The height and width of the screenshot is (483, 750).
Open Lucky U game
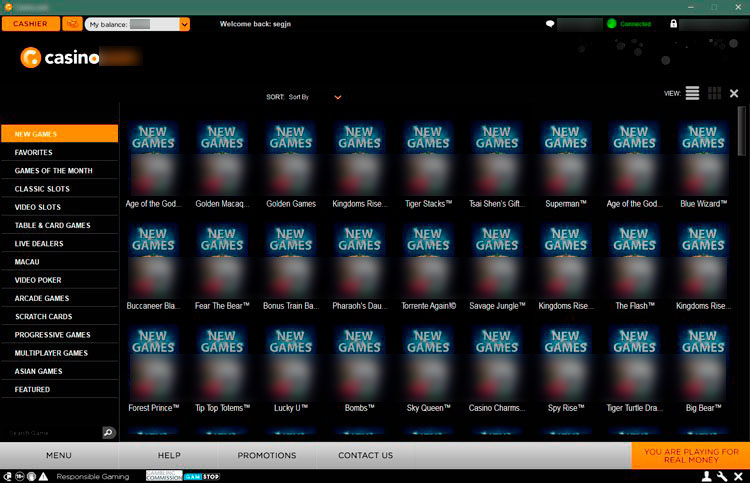(291, 369)
